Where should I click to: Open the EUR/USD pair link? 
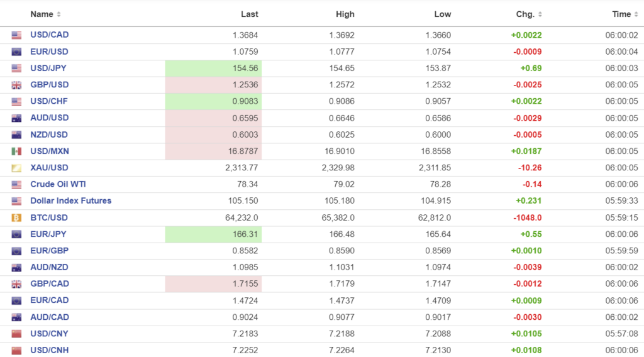pos(49,52)
